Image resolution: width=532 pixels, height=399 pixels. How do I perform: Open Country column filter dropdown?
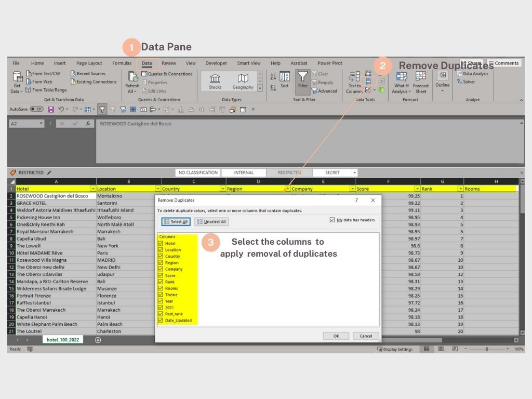click(x=222, y=189)
